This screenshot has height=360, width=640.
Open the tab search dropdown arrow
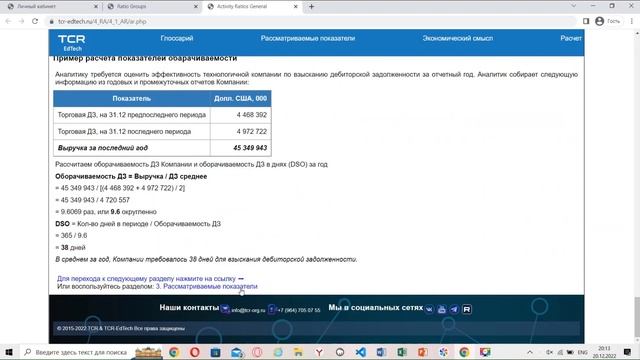(573, 6)
